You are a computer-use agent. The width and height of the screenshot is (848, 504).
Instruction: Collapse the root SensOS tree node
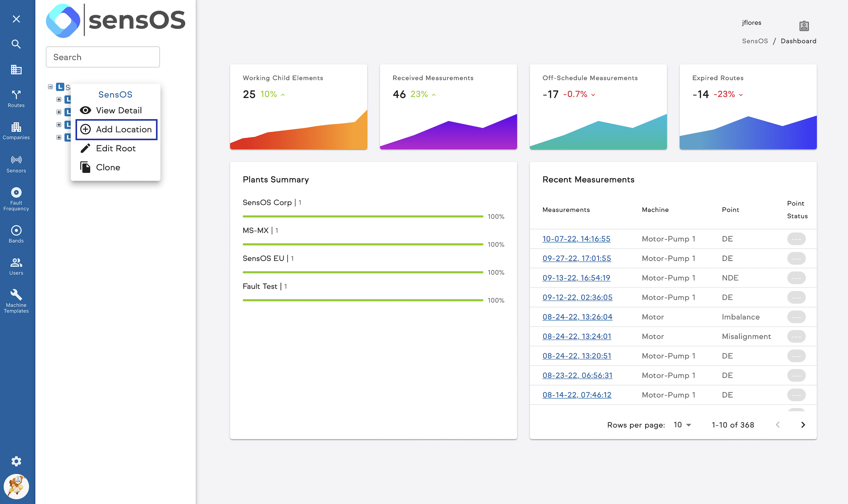(x=50, y=87)
